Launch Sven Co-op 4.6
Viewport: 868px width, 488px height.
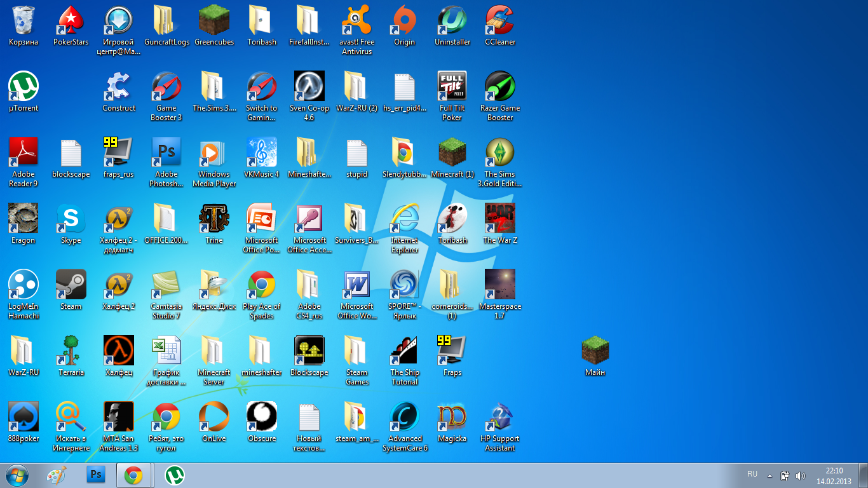(309, 86)
